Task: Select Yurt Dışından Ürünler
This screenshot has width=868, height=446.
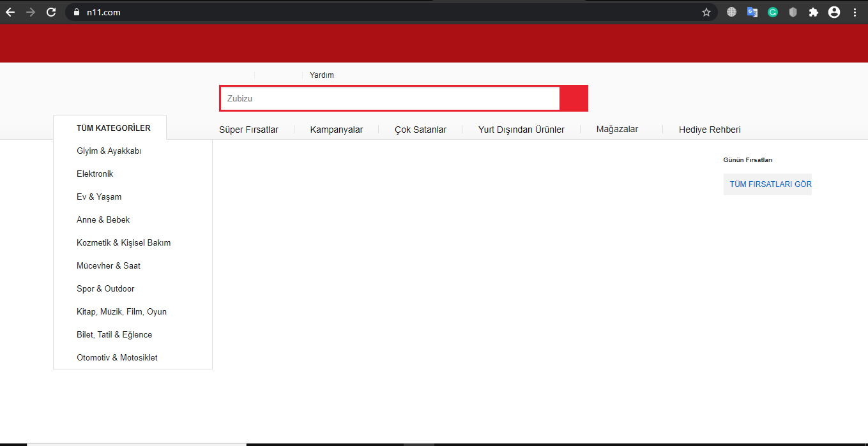Action: [x=521, y=130]
